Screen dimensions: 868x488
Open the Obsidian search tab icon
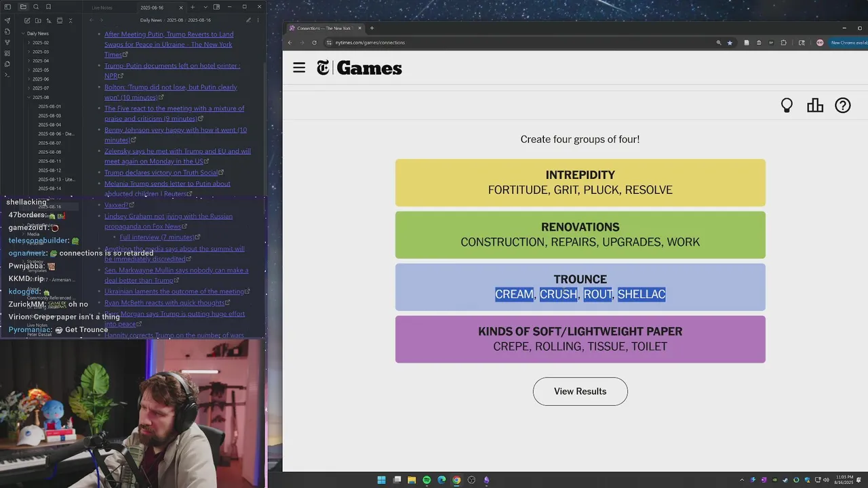click(36, 7)
